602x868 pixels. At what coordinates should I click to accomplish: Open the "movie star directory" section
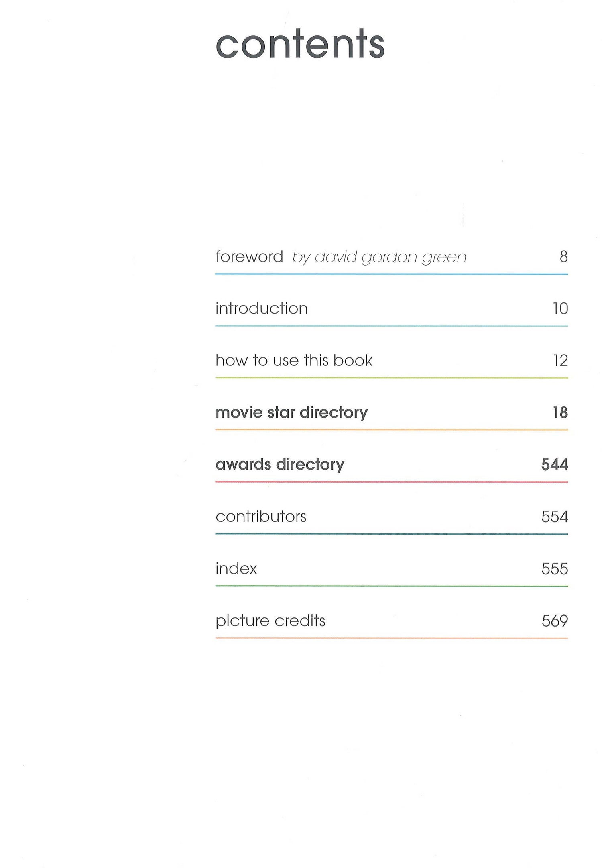[x=291, y=413]
